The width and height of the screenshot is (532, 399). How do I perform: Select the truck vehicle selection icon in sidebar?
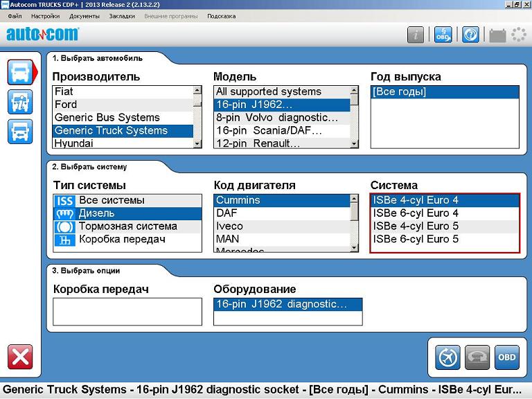click(x=20, y=72)
